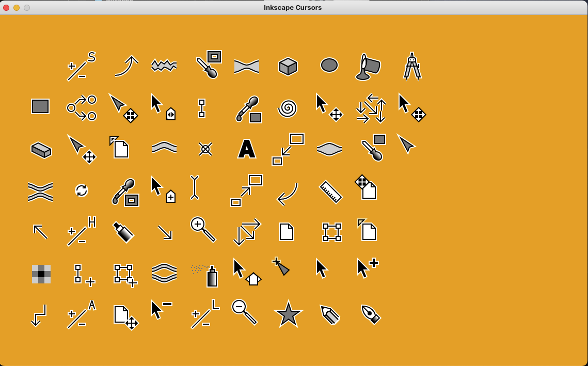Click the zoom-out magnifier with minus
The width and height of the screenshot is (588, 366).
244,312
